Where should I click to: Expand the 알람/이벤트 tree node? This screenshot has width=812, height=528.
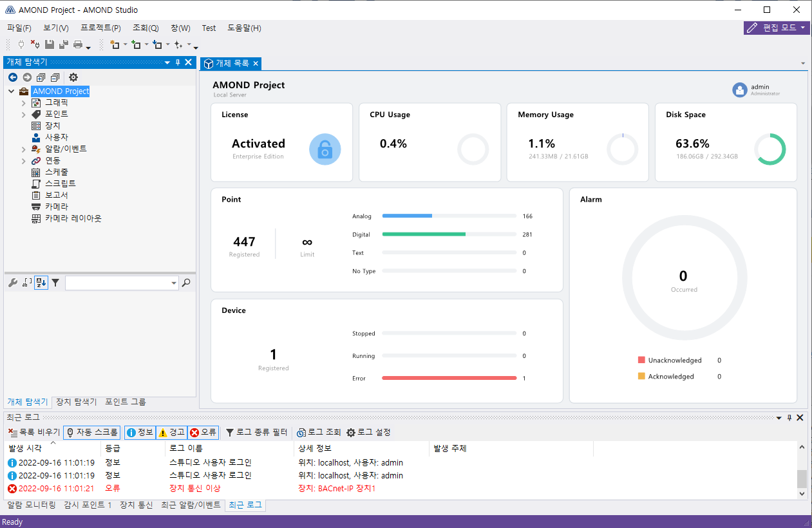point(24,149)
